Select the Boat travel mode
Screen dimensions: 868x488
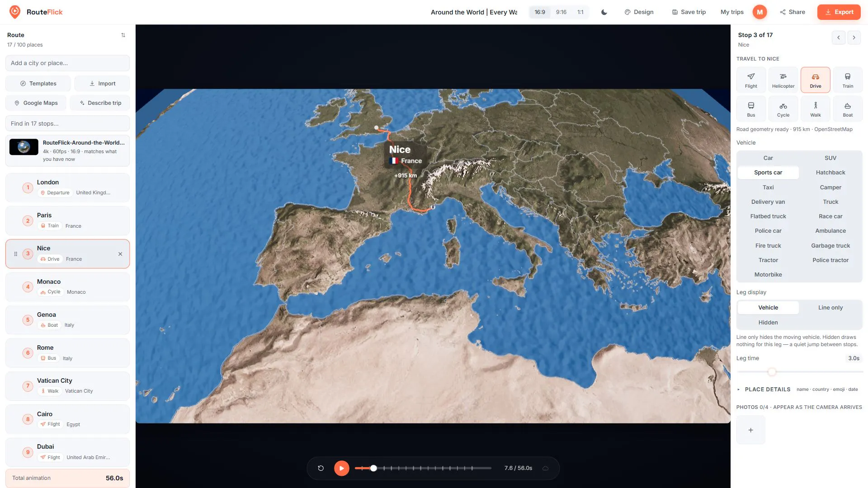[x=848, y=109]
